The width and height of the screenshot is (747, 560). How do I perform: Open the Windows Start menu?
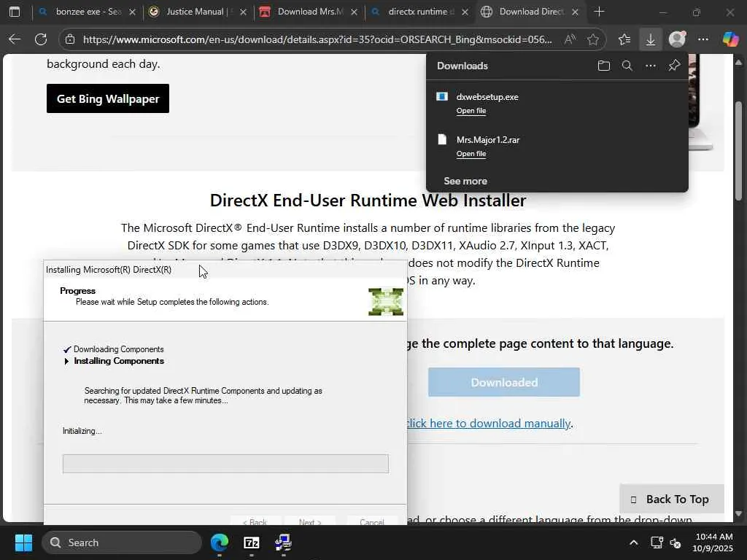23,542
